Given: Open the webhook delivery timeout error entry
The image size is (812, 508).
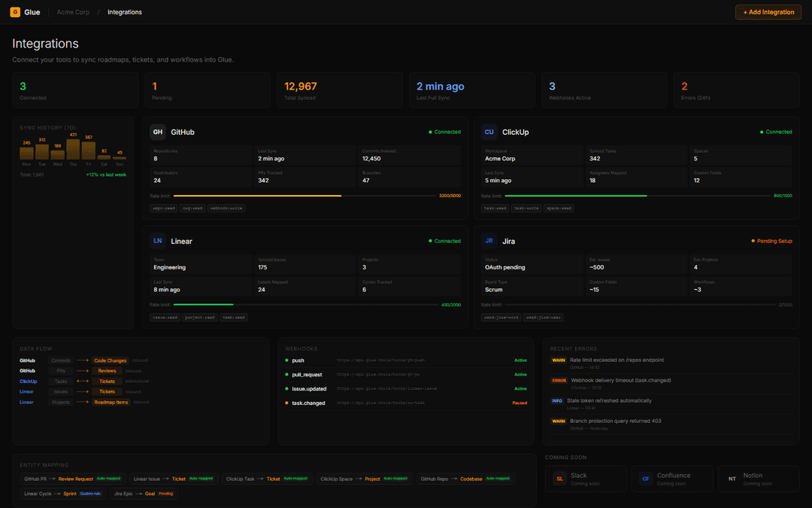Looking at the screenshot, I should click(620, 380).
